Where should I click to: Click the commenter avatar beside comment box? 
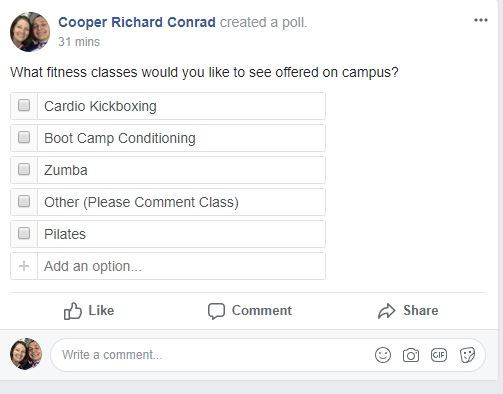pyautogui.click(x=26, y=354)
